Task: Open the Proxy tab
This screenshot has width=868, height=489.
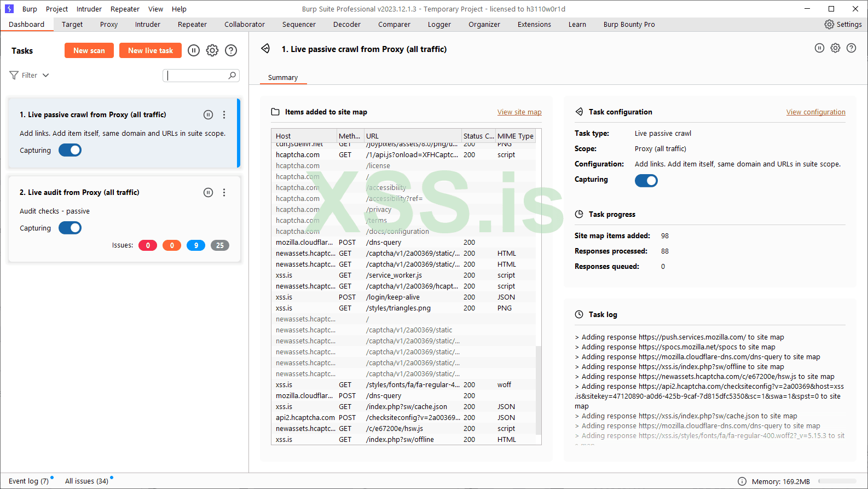Action: (x=109, y=25)
